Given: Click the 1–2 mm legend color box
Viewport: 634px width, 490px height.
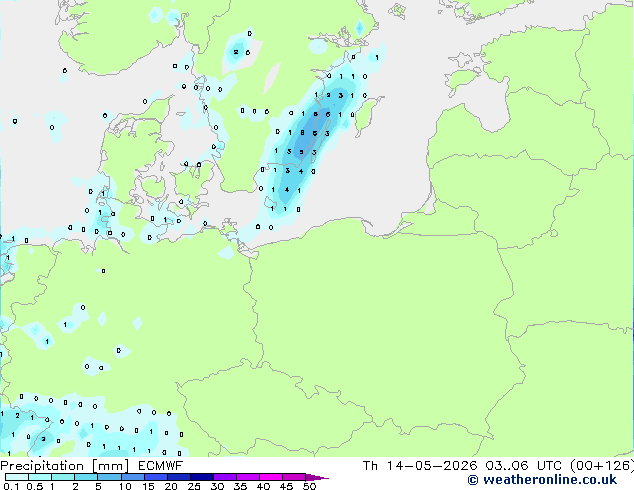Looking at the screenshot, I should [63, 477].
